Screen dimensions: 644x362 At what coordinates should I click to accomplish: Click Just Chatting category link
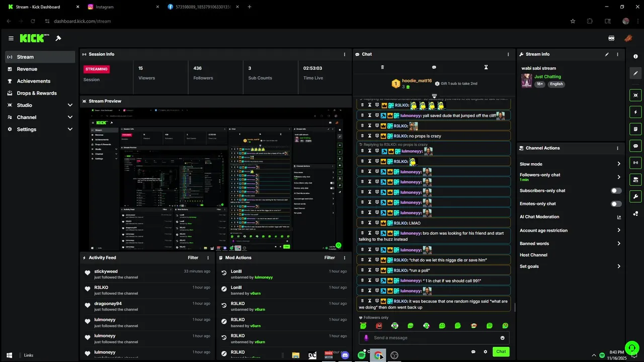[547, 77]
